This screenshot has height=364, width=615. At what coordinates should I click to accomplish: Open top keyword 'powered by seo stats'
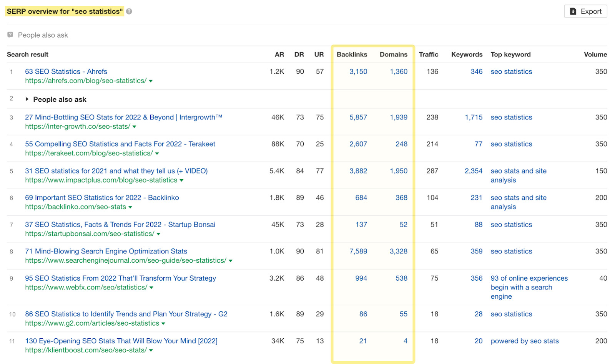click(x=524, y=341)
